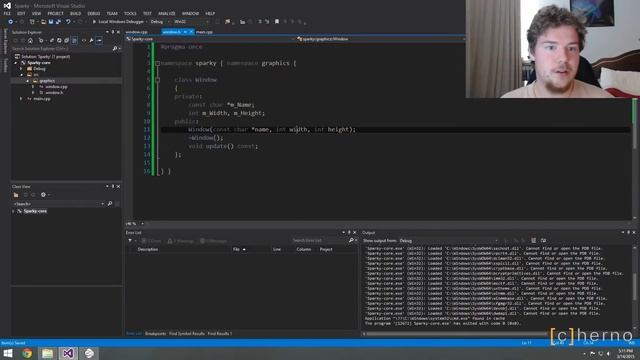640x360 pixels.
Task: Open the TOOLS menu
Action: pyautogui.click(x=130, y=13)
